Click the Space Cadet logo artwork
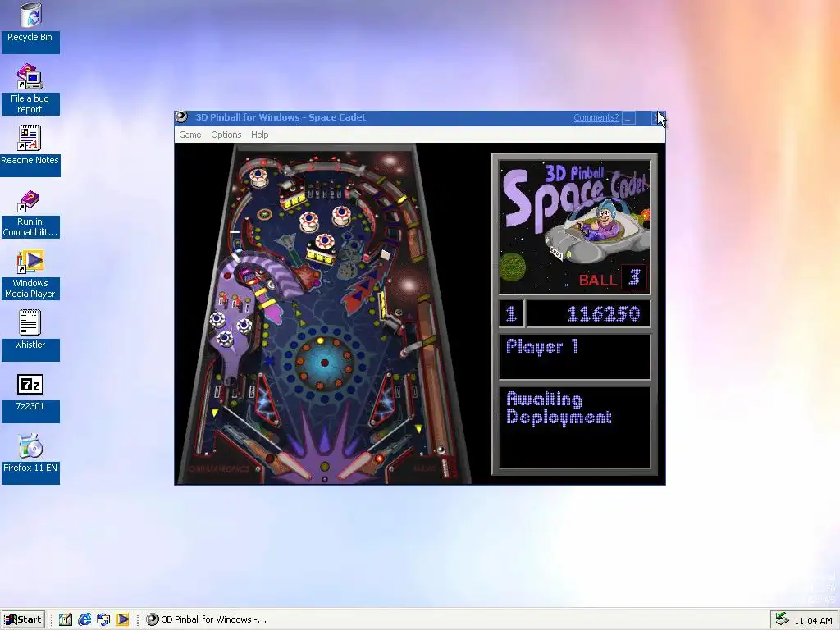Screen dimensions: 840x630 click(574, 226)
